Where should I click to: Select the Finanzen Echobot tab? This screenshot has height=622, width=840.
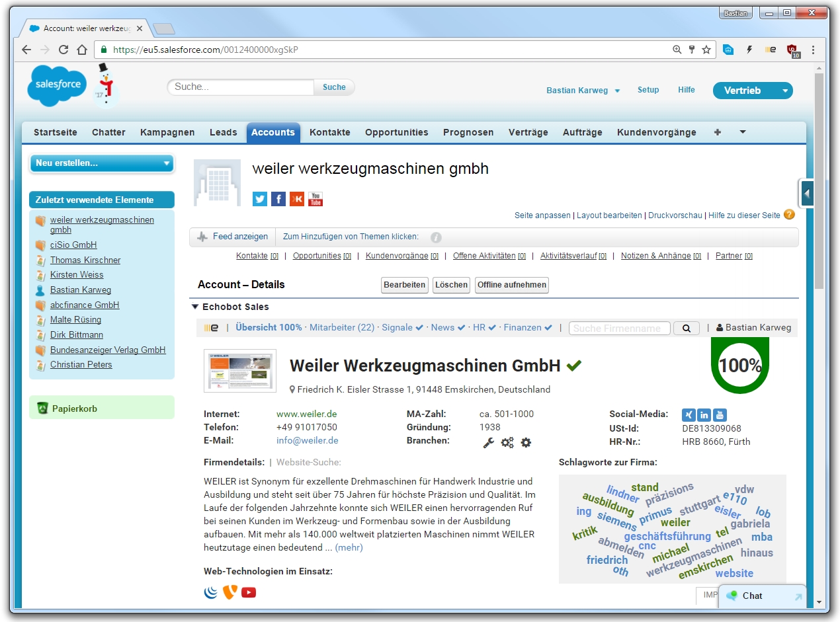[528, 327]
